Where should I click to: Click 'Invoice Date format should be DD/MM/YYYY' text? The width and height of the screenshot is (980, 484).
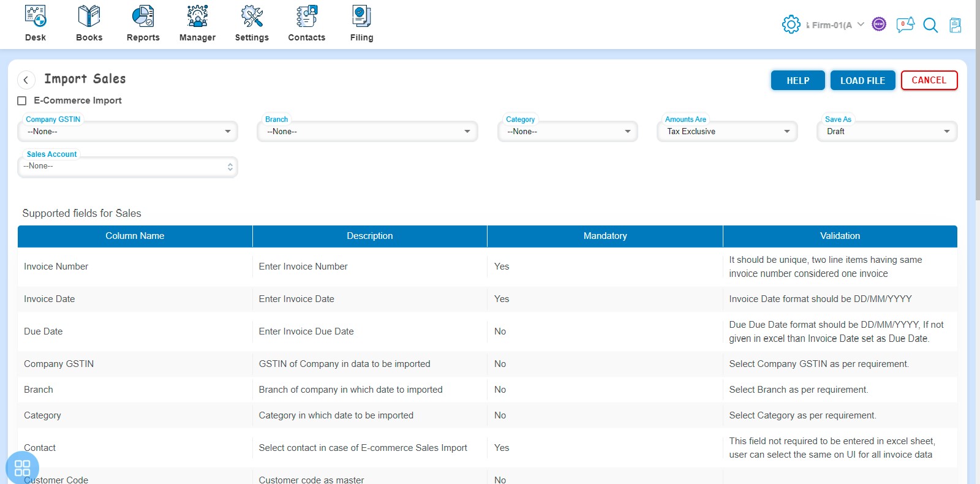click(821, 299)
